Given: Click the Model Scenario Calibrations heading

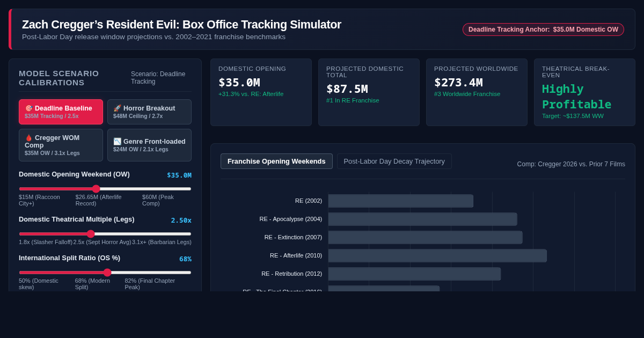Looking at the screenshot, I should (x=59, y=78).
